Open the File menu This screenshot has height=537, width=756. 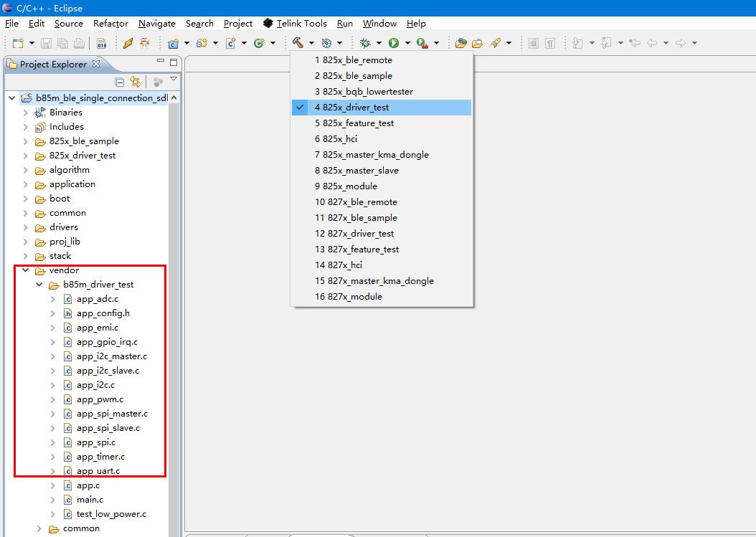(x=11, y=24)
